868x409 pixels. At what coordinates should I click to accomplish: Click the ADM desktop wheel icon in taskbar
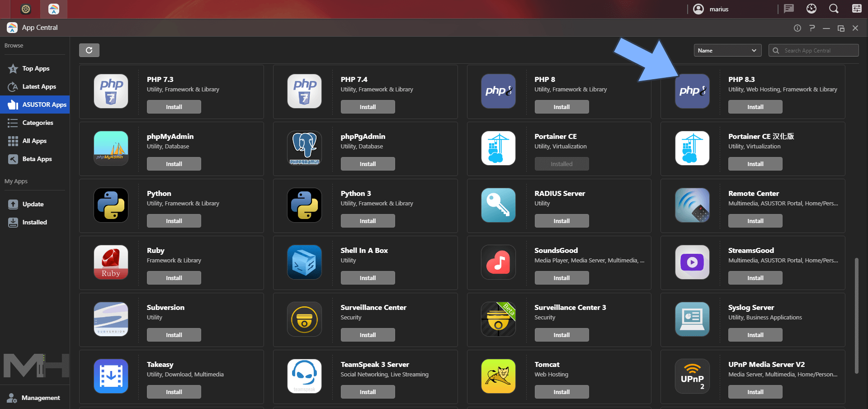26,9
